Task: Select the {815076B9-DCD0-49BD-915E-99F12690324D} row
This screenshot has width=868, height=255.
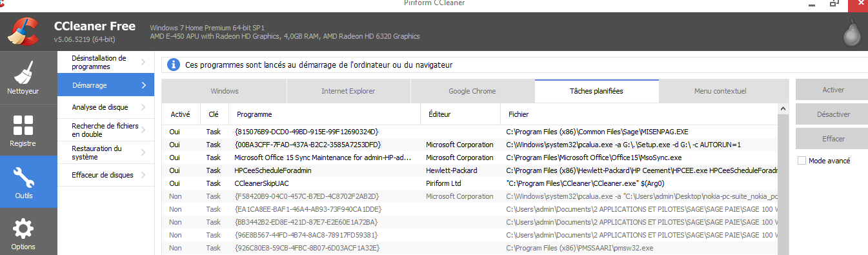Action: (x=470, y=132)
